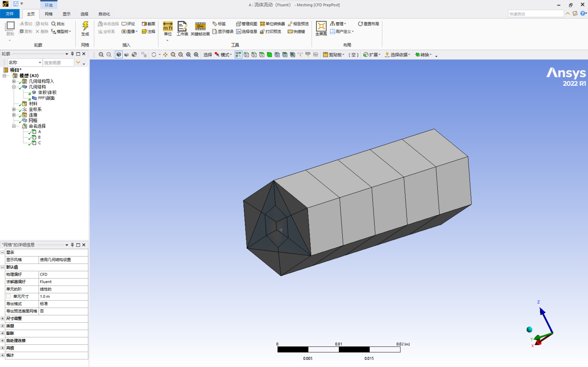Select the Face selection filter icon
The height and width of the screenshot is (367, 588).
click(262, 55)
